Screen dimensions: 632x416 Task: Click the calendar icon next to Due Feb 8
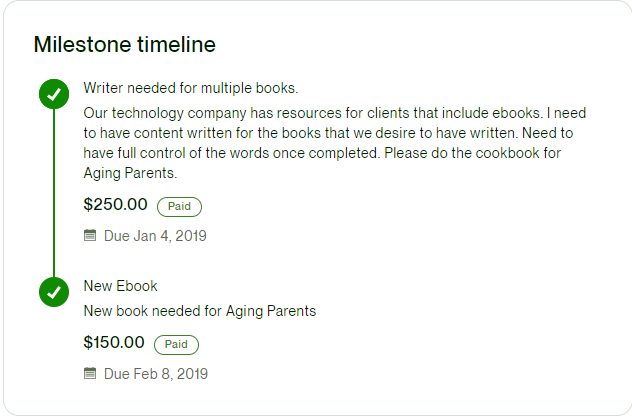coord(90,374)
